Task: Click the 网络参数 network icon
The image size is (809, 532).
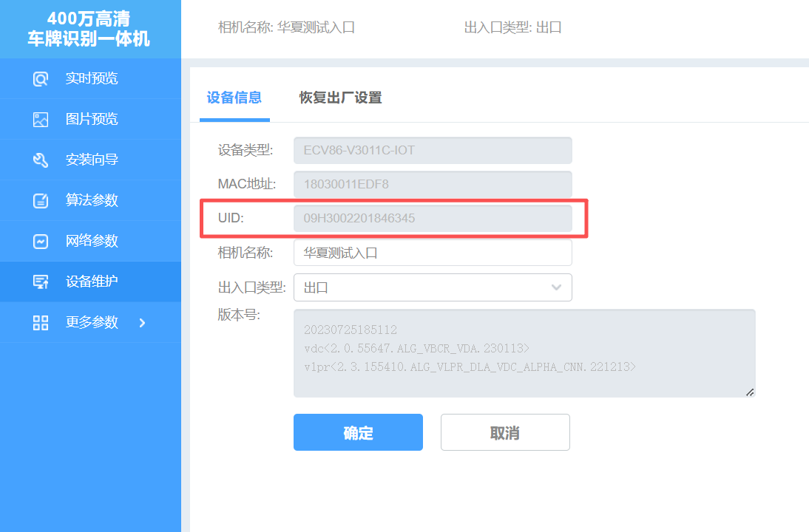Action: tap(41, 242)
